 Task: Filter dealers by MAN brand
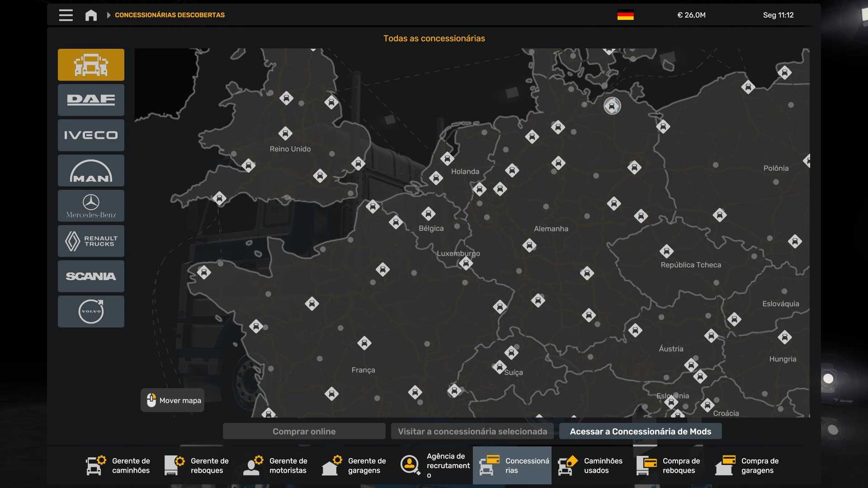[x=91, y=170]
